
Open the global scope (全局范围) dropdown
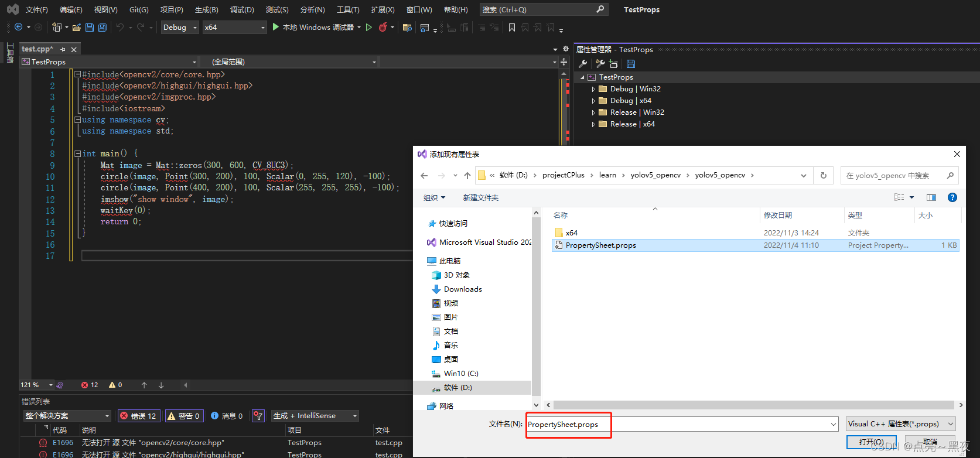pos(291,62)
